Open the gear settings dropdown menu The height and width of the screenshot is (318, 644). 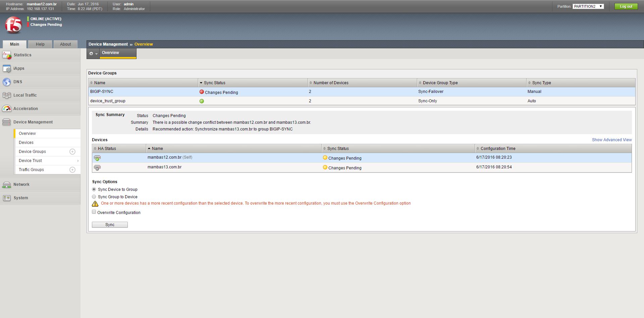93,53
